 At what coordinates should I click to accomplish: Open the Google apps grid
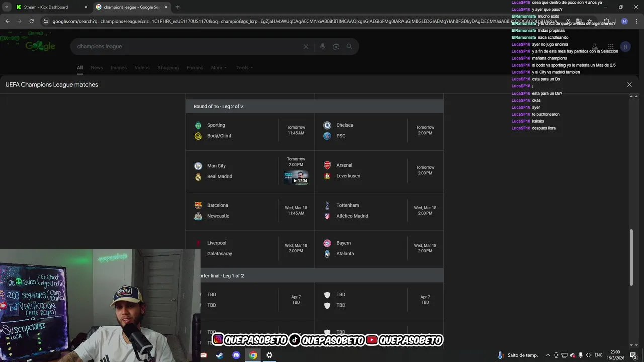pyautogui.click(x=610, y=47)
